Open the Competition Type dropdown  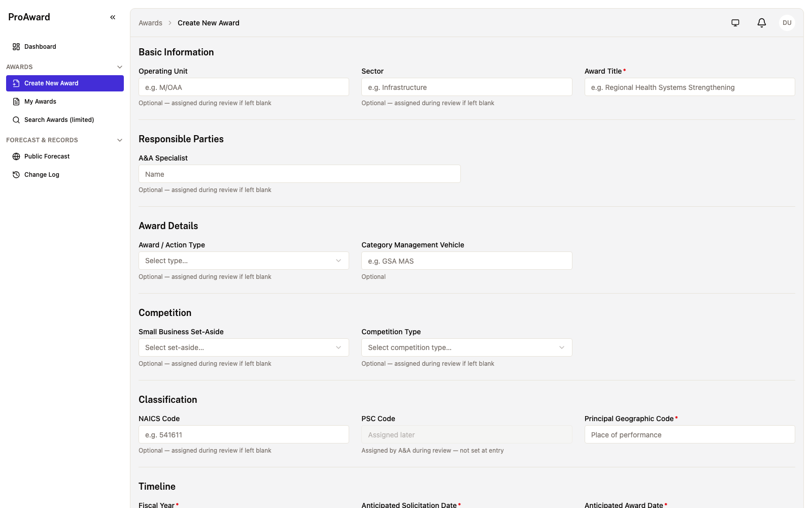point(466,347)
